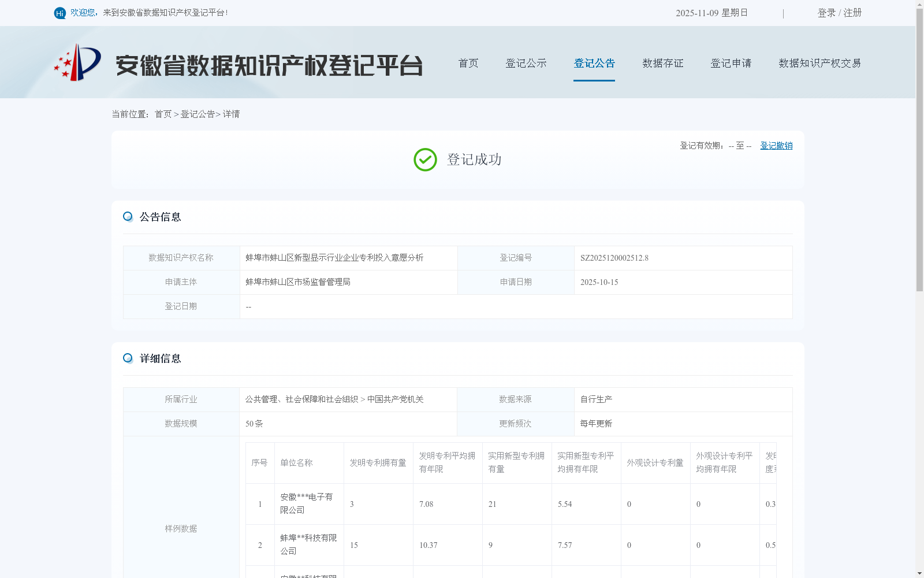Click the value 21 in row 1
The height and width of the screenshot is (578, 924).
(493, 505)
